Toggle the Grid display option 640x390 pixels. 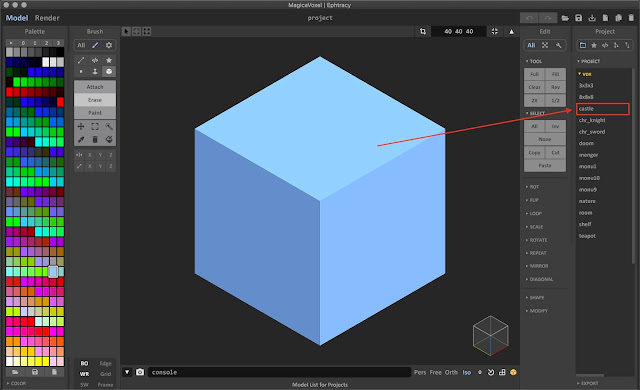click(x=105, y=374)
